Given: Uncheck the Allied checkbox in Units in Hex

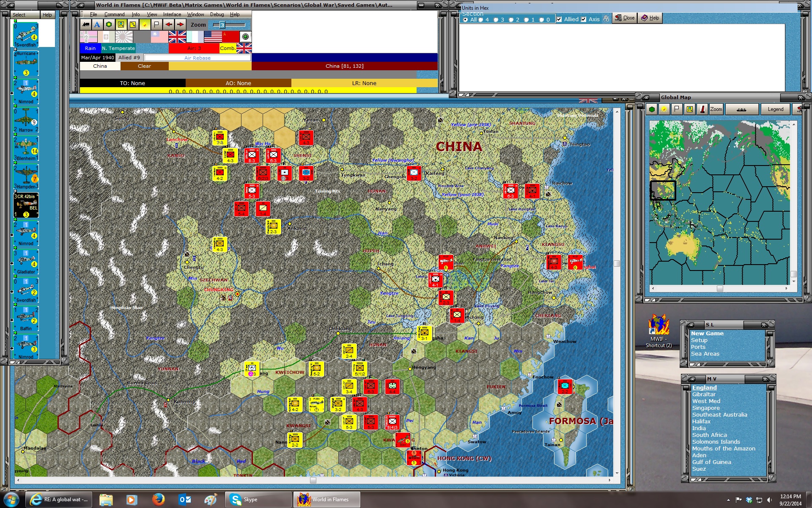Looking at the screenshot, I should 559,19.
